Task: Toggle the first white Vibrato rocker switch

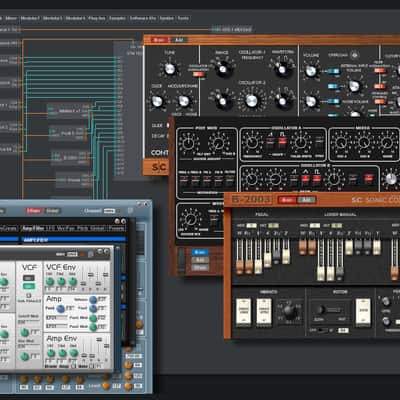Action: [x=244, y=312]
